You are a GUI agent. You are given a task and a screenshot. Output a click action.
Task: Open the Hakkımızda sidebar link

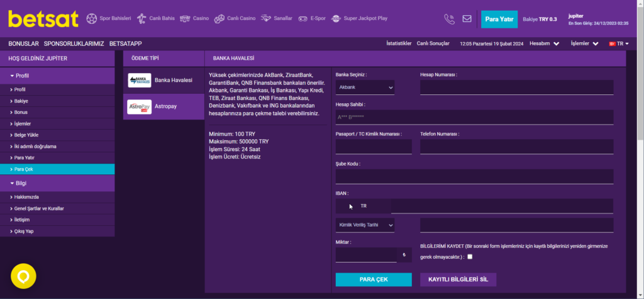[x=57, y=197]
